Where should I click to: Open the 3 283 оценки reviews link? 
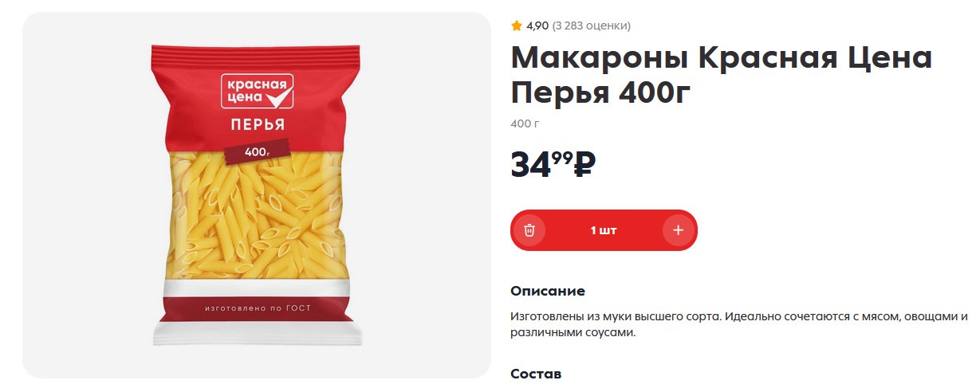pyautogui.click(x=591, y=25)
